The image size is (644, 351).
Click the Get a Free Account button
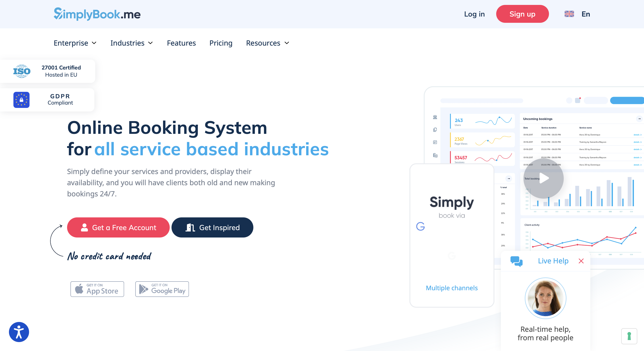pos(118,227)
